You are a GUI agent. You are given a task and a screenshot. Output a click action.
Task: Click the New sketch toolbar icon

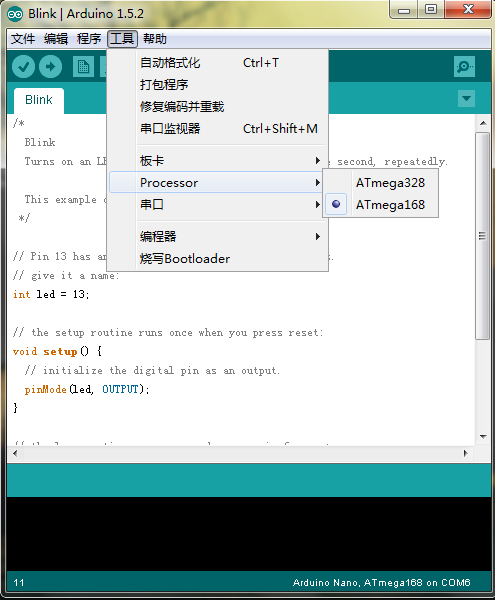[x=83, y=67]
